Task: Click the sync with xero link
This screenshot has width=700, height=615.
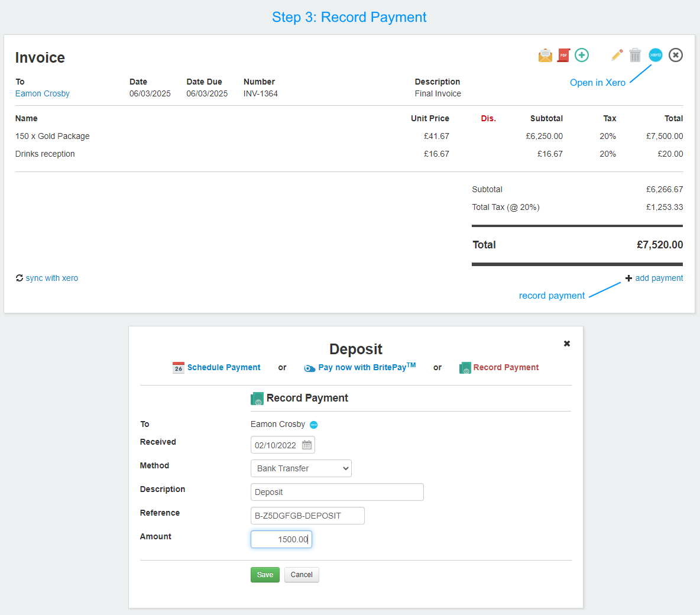Action: [52, 278]
